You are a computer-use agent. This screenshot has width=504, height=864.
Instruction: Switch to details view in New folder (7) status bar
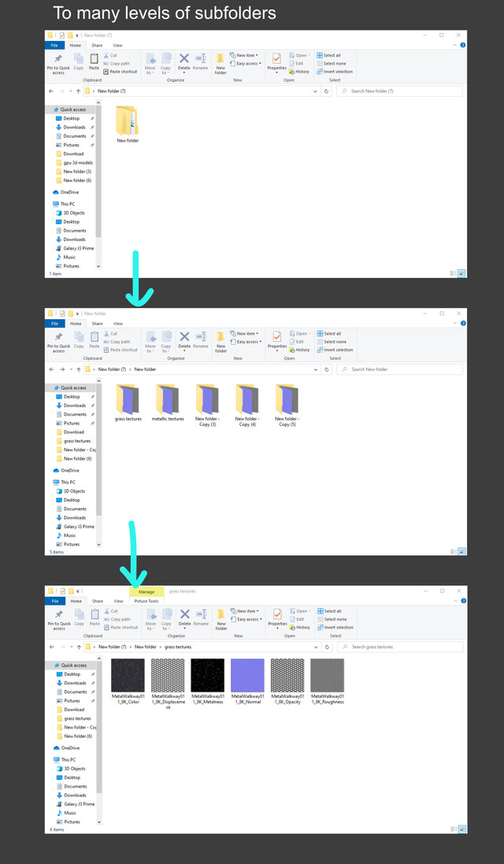[x=454, y=273]
